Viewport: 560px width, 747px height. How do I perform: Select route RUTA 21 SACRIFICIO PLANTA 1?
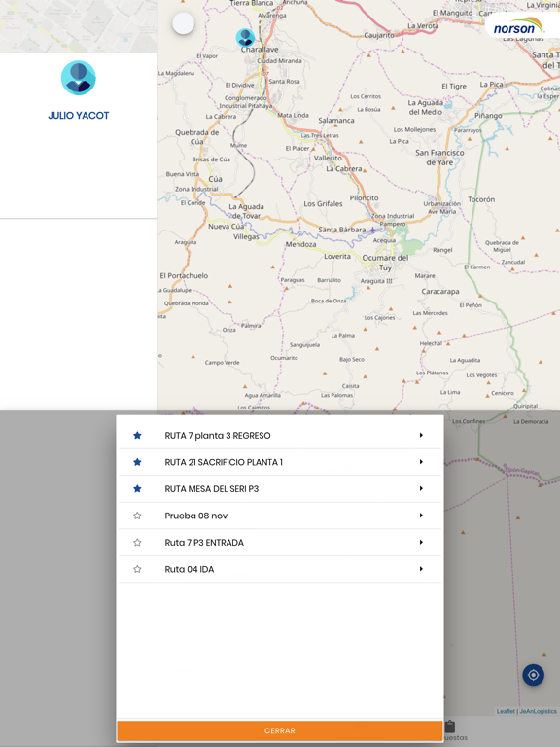point(280,462)
